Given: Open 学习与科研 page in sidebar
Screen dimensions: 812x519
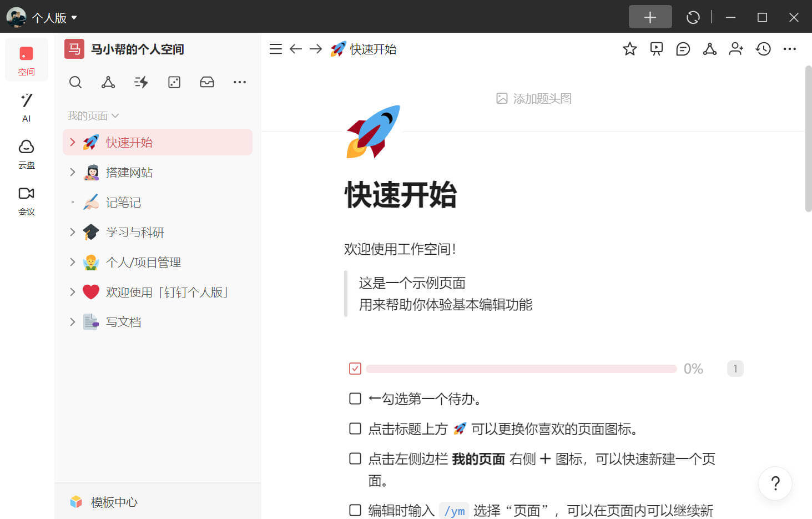Looking at the screenshot, I should (158, 232).
